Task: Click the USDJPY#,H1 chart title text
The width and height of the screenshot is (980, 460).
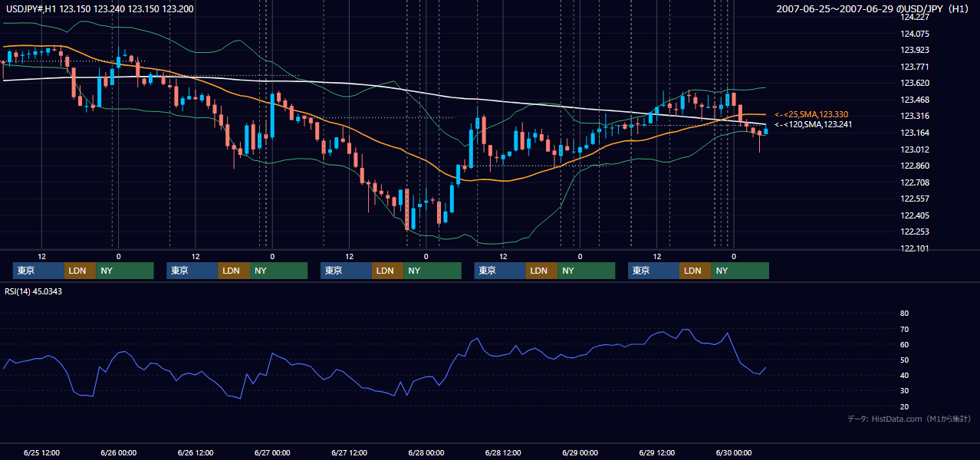Action: pyautogui.click(x=98, y=8)
